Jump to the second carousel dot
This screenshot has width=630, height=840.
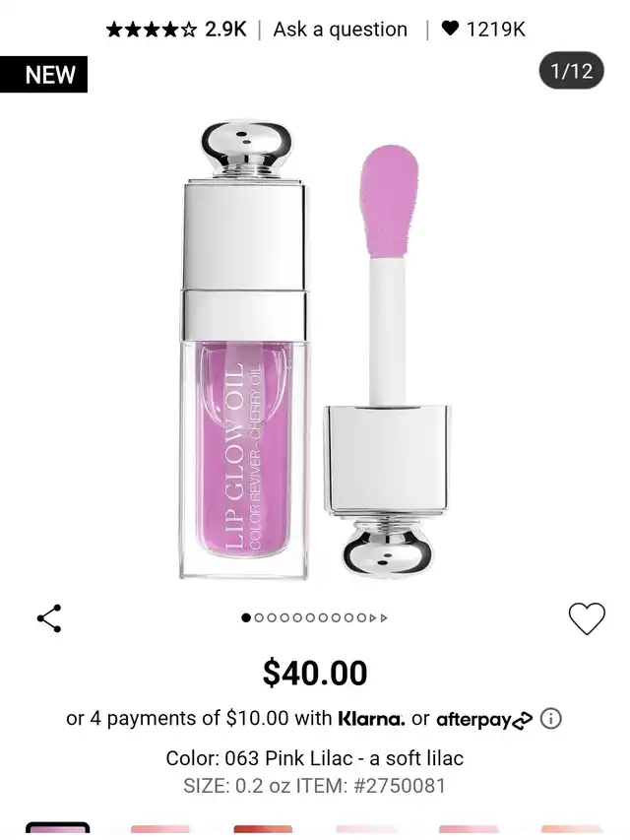tap(259, 617)
